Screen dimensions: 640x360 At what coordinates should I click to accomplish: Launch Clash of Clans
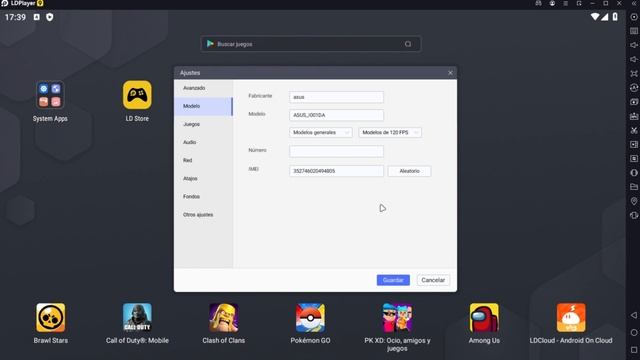tap(224, 317)
